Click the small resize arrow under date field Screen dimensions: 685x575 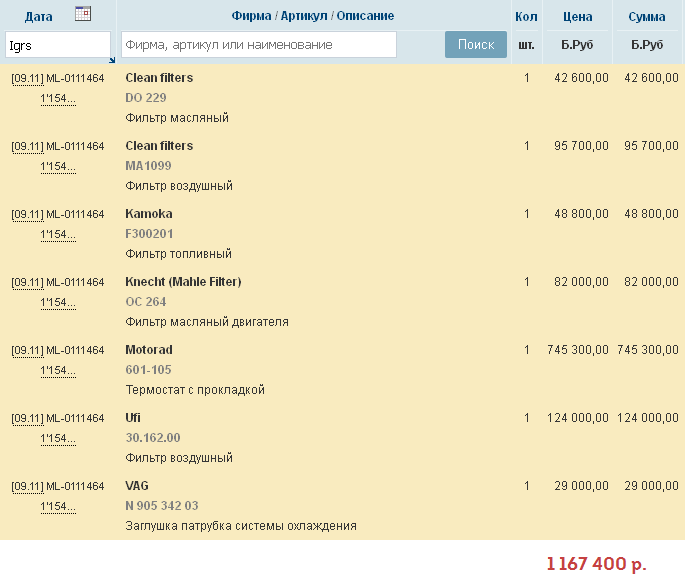click(x=112, y=60)
